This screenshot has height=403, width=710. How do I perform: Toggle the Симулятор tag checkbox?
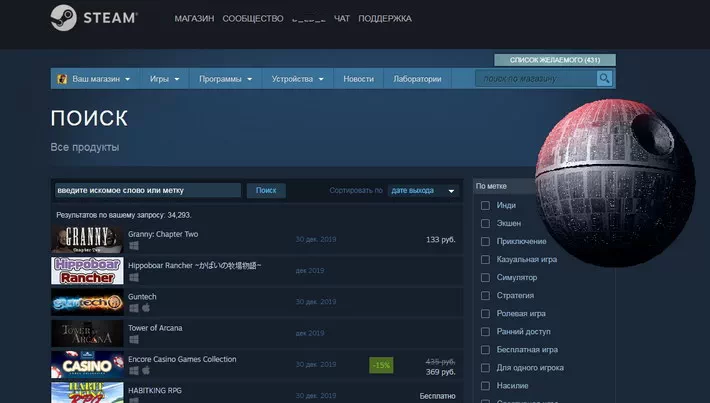click(485, 278)
